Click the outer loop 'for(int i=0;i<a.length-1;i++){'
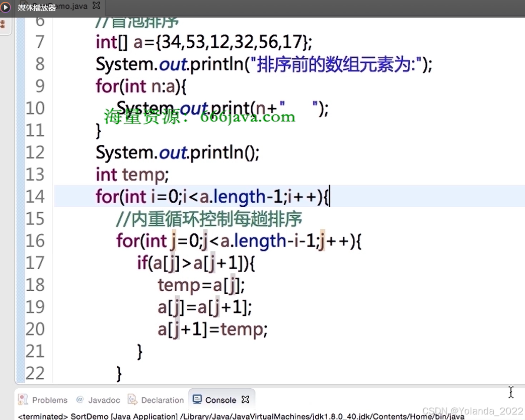The image size is (525, 420). [212, 197]
